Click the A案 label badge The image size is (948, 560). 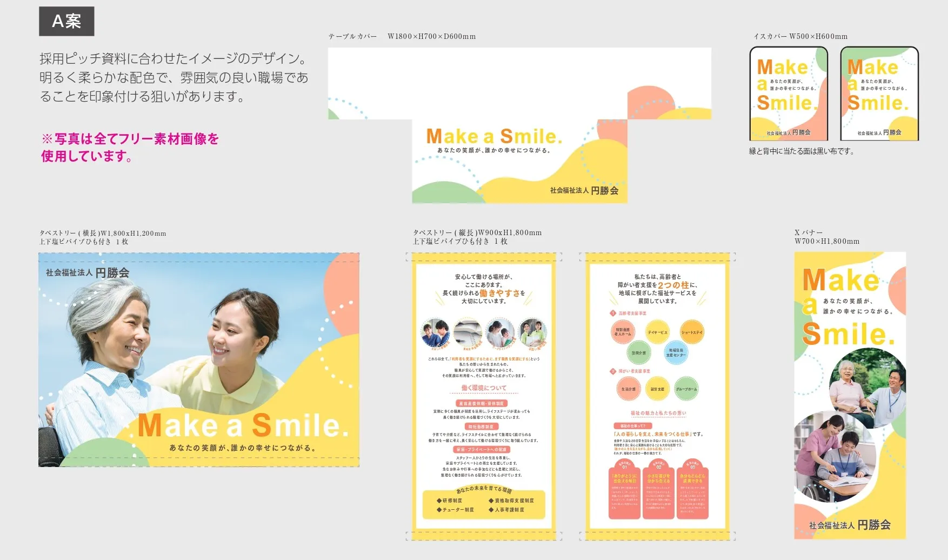(x=66, y=22)
